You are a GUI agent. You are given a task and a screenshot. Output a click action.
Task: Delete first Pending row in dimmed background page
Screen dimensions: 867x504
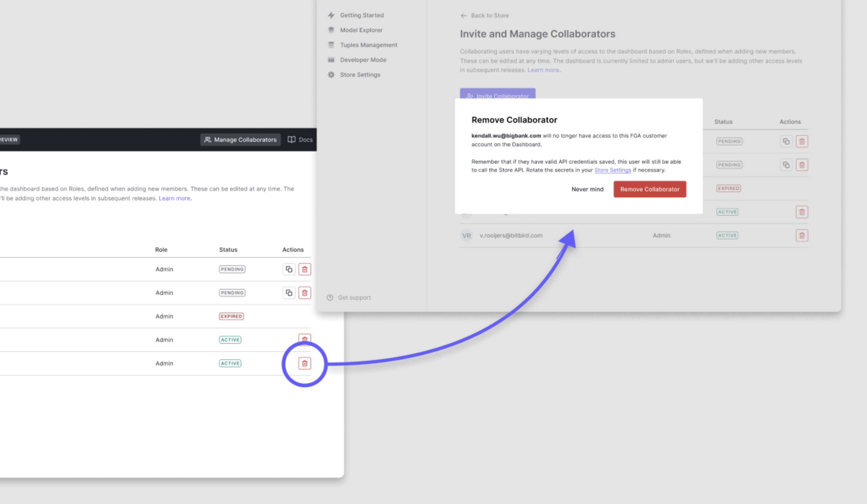point(802,141)
